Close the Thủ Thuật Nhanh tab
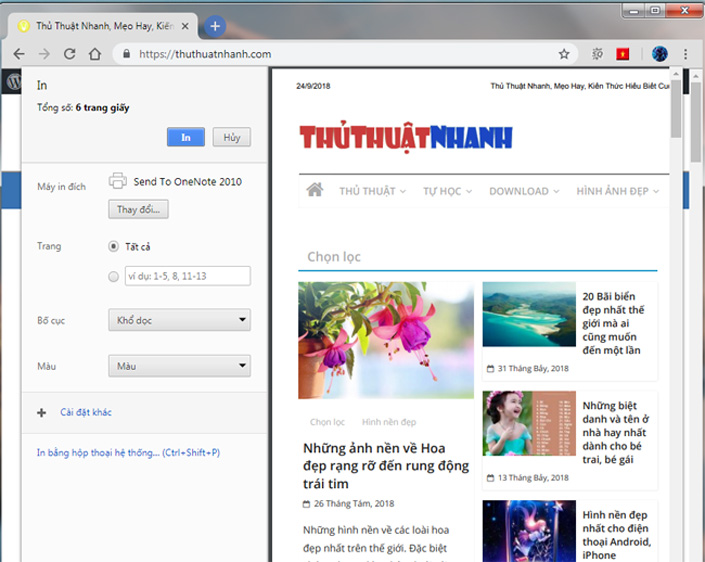705x562 pixels. pos(185,27)
